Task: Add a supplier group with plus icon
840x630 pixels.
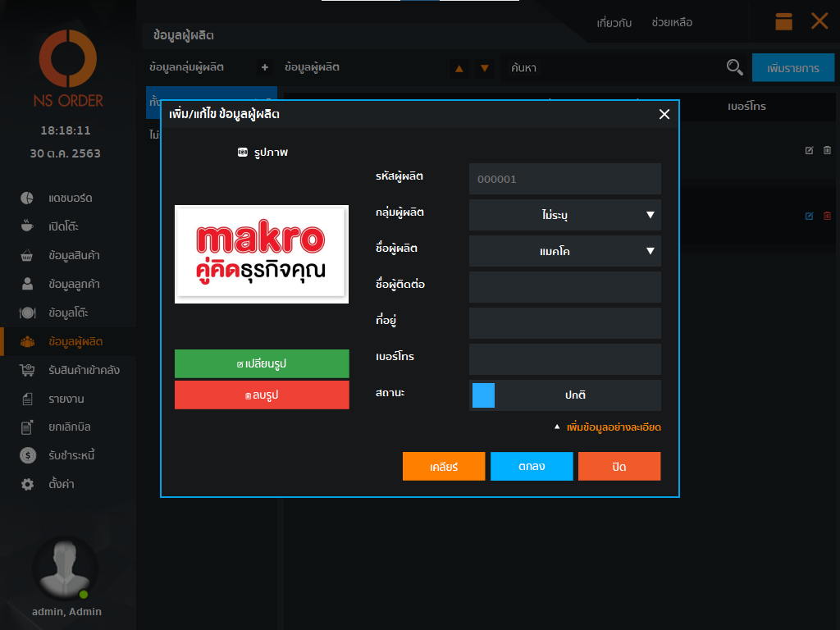Action: click(x=265, y=67)
